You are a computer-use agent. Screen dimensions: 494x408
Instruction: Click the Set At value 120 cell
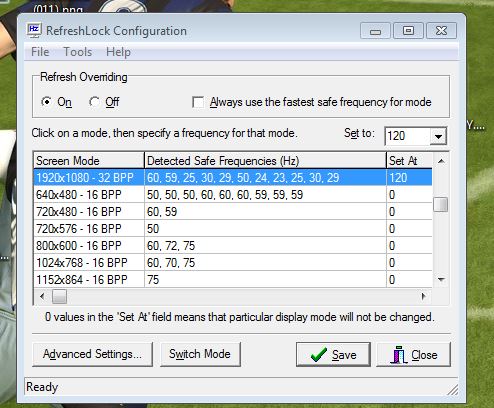pos(409,177)
